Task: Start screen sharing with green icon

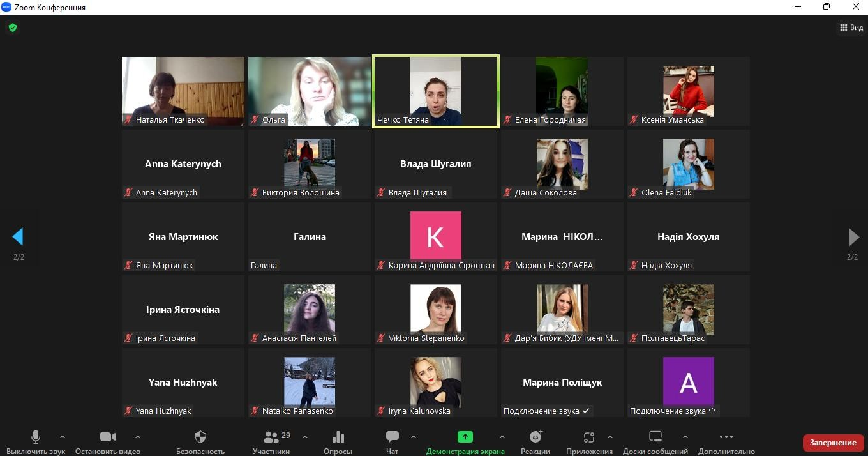Action: (x=465, y=437)
